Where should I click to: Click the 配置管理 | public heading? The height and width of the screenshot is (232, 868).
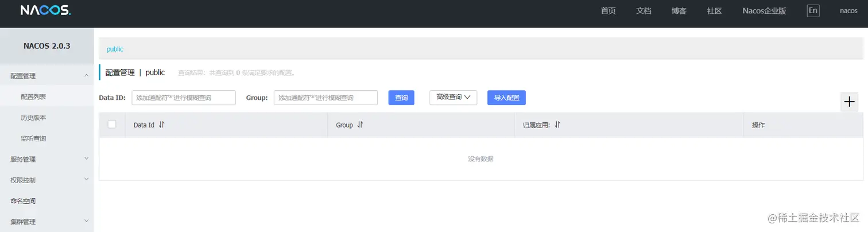tap(135, 72)
